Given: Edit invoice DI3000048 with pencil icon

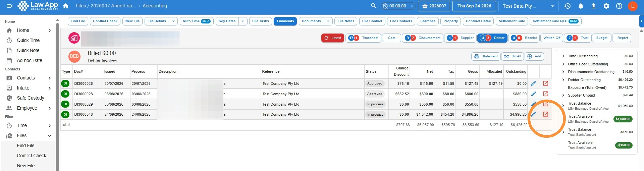Looking at the screenshot, I should point(533,114).
